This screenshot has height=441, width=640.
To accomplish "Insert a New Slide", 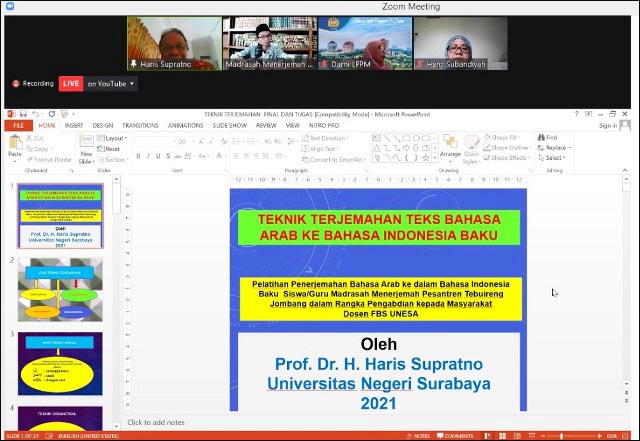I will coord(86,149).
